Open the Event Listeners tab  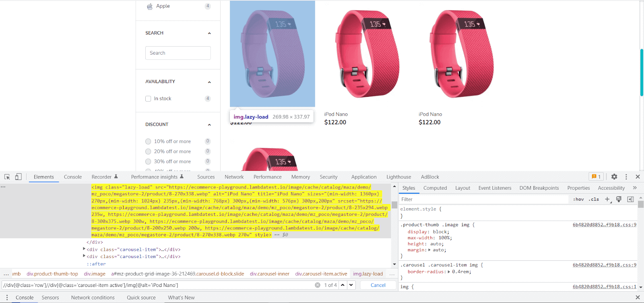(x=495, y=188)
